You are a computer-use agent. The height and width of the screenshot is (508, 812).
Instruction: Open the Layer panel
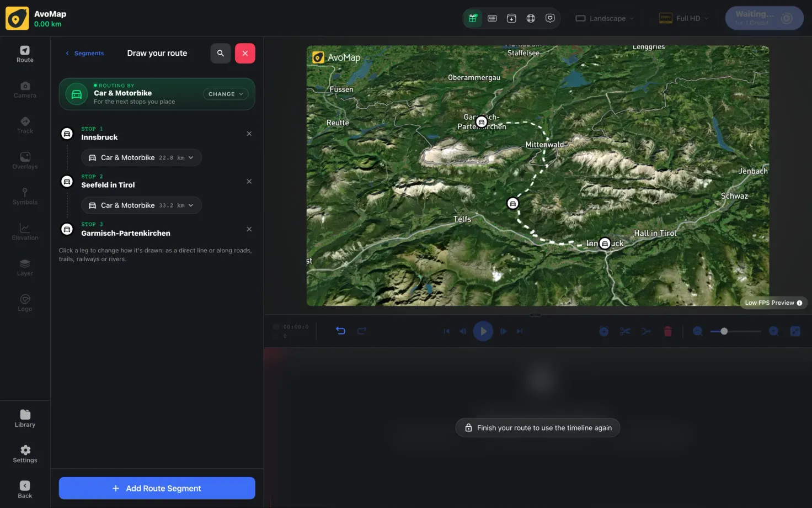point(25,268)
